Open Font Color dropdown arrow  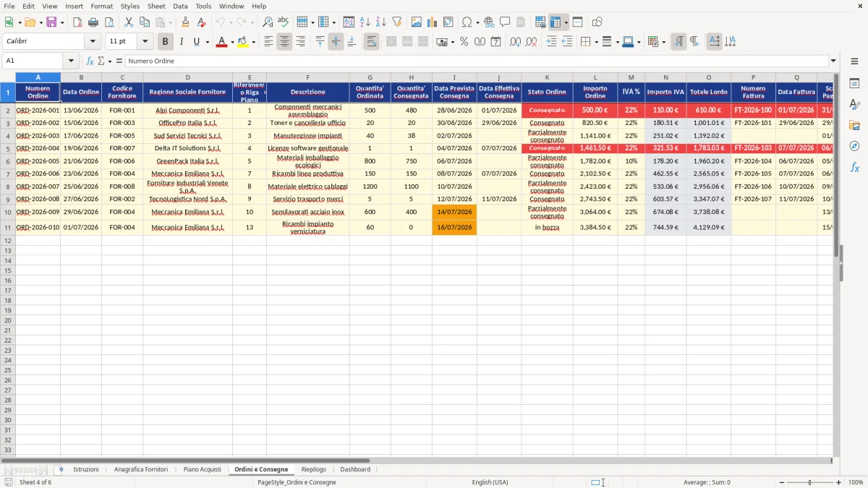click(232, 42)
